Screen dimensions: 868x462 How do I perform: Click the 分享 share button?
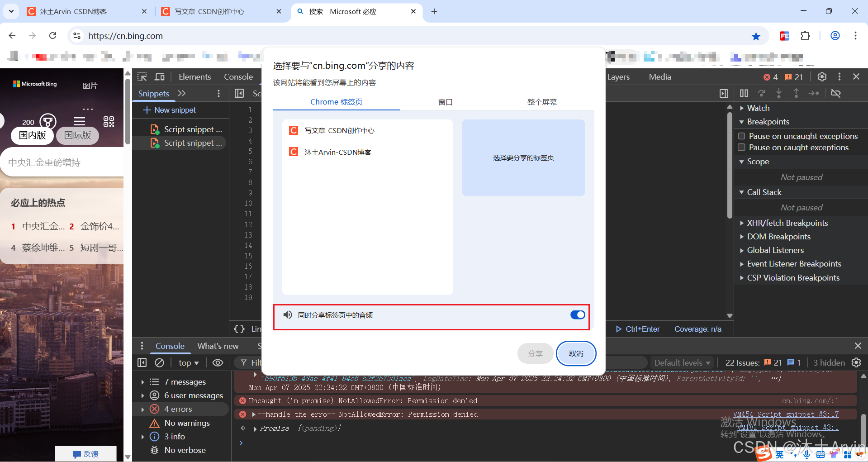(x=536, y=353)
